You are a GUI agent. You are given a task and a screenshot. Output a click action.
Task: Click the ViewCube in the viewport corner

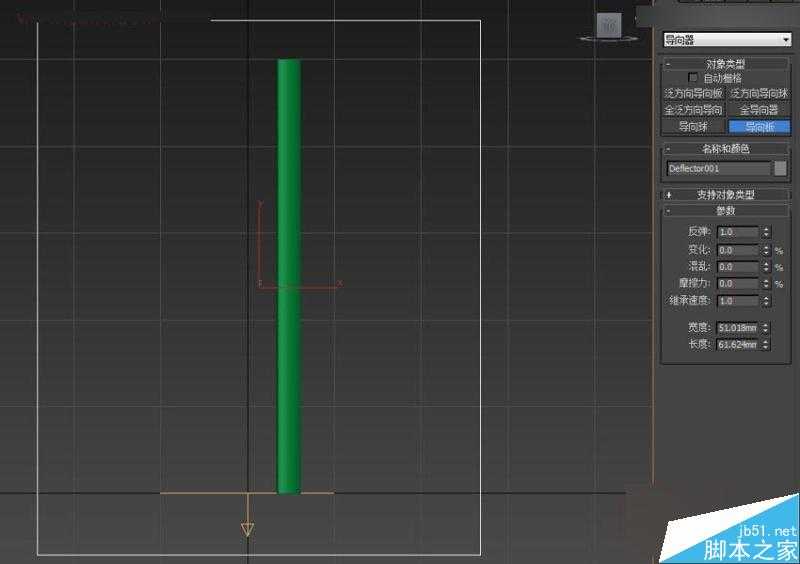pyautogui.click(x=609, y=26)
